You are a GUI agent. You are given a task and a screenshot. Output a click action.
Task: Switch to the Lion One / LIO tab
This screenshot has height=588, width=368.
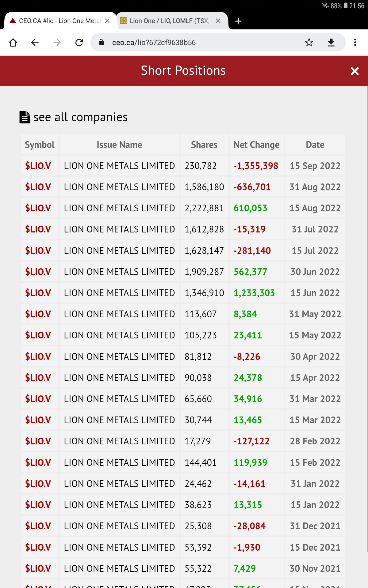click(169, 21)
